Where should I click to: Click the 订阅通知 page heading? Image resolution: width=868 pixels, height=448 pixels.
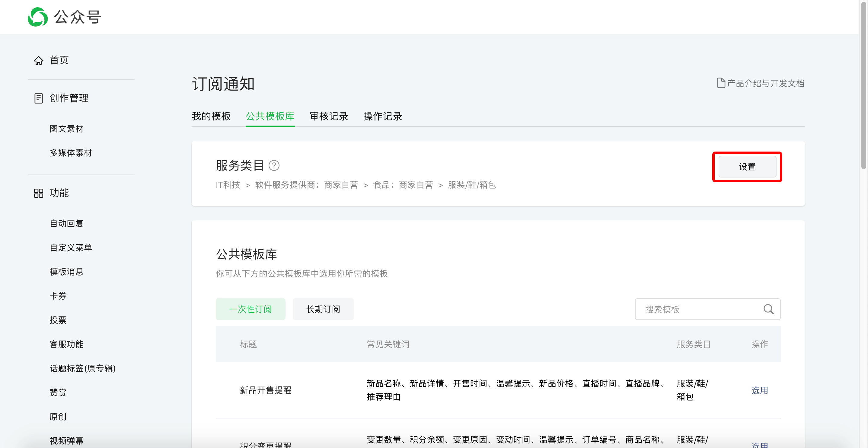point(223,84)
